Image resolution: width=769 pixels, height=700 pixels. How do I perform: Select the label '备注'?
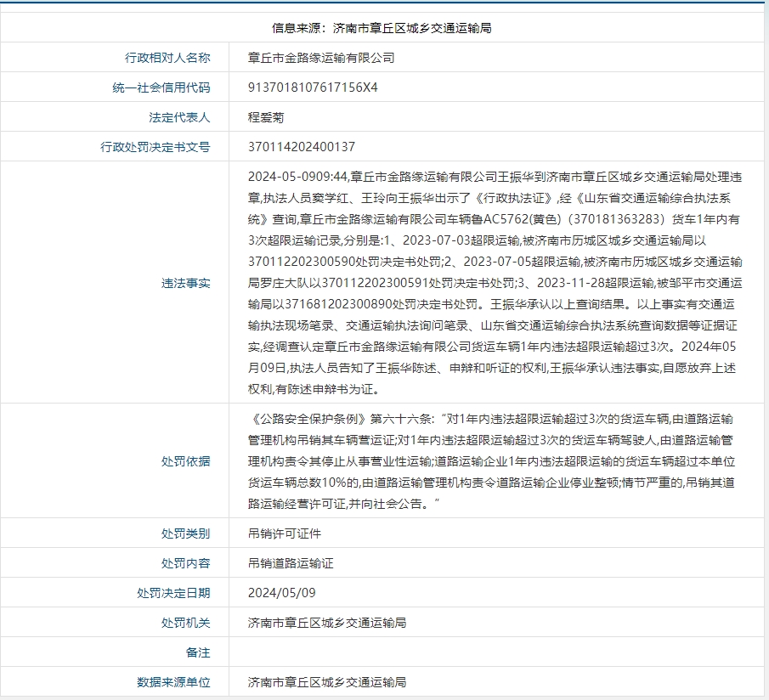tap(198, 652)
